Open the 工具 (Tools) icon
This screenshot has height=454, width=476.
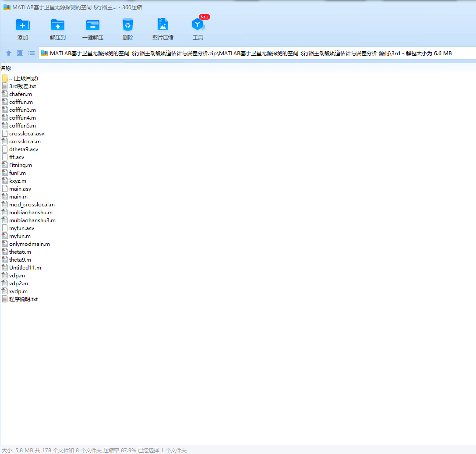coord(198,24)
